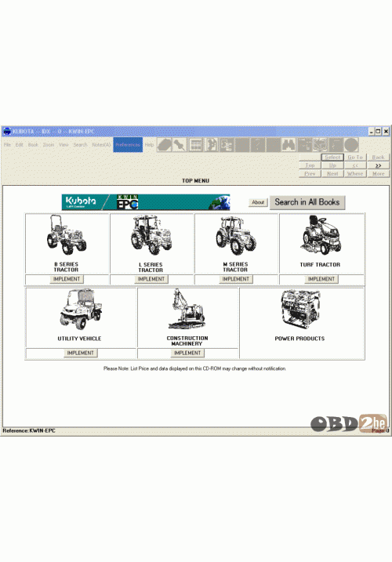
Task: Click IMPLEMENT under M Series Tractor
Action: [236, 279]
